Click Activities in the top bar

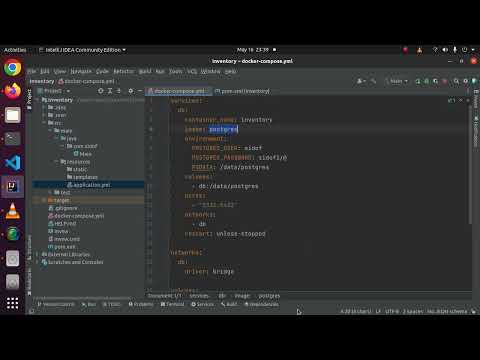pyautogui.click(x=15, y=50)
